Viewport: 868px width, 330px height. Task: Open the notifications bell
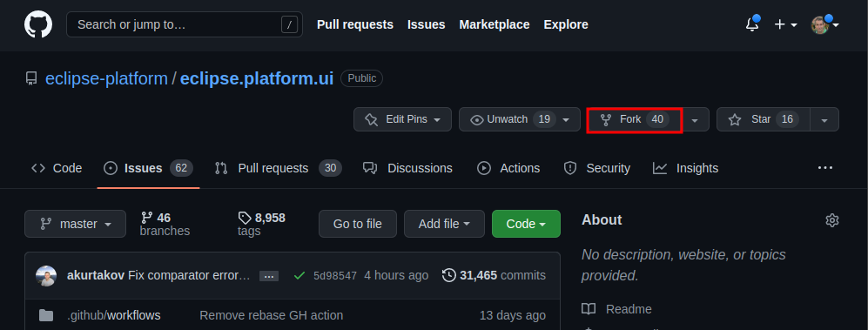point(752,24)
